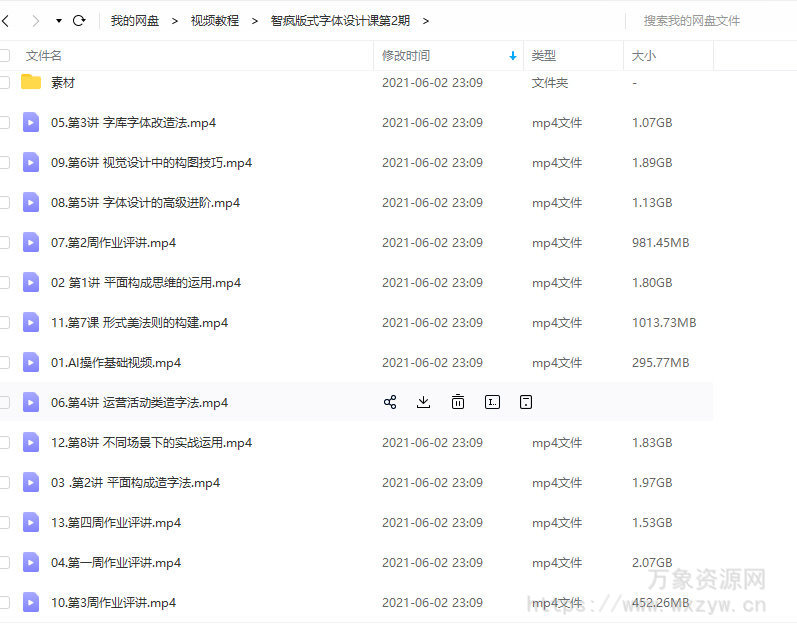Go forward with the right arrow
This screenshot has height=639, width=797.
tap(35, 21)
